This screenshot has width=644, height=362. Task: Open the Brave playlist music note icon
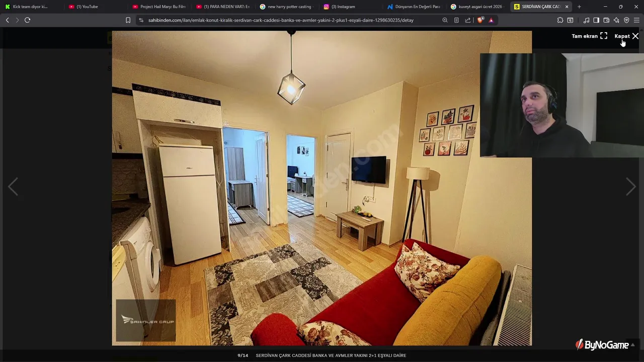click(x=586, y=20)
